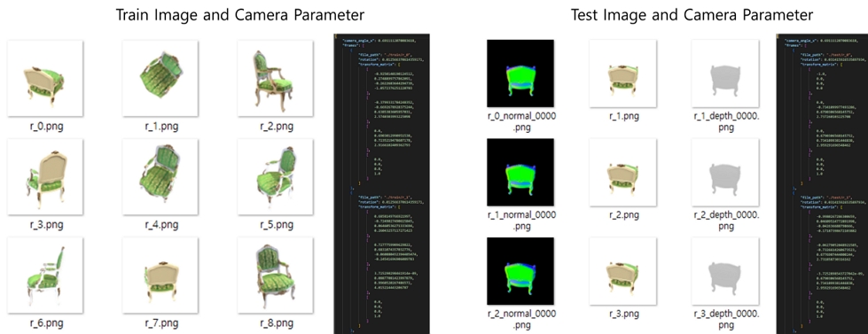Viewport: 868px width, 334px height.
Task: Click the train r_3.png back-view chair thumbnail
Action: pos(45,176)
